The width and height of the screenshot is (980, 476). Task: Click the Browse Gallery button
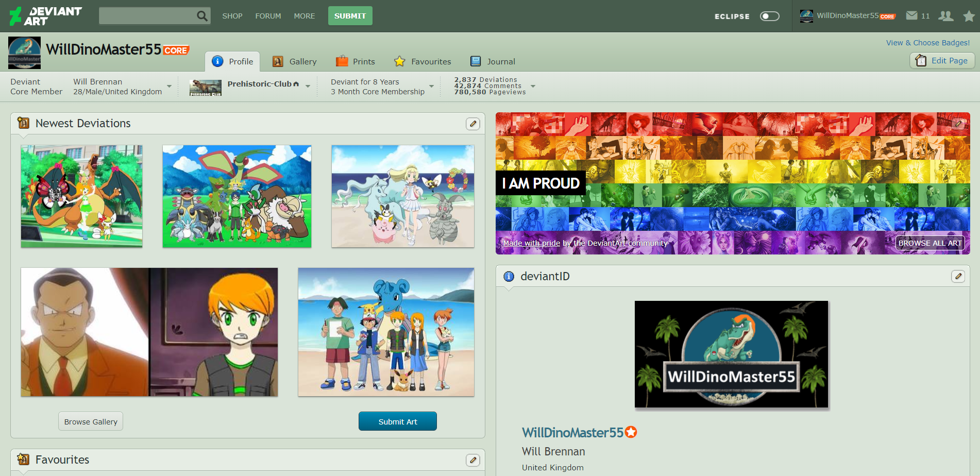click(x=91, y=421)
